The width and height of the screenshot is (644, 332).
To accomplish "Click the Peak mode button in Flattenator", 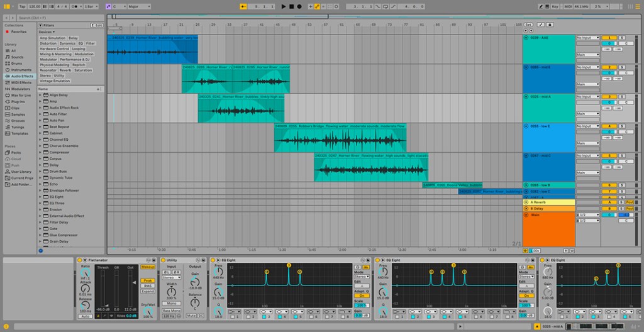I will [x=148, y=280].
